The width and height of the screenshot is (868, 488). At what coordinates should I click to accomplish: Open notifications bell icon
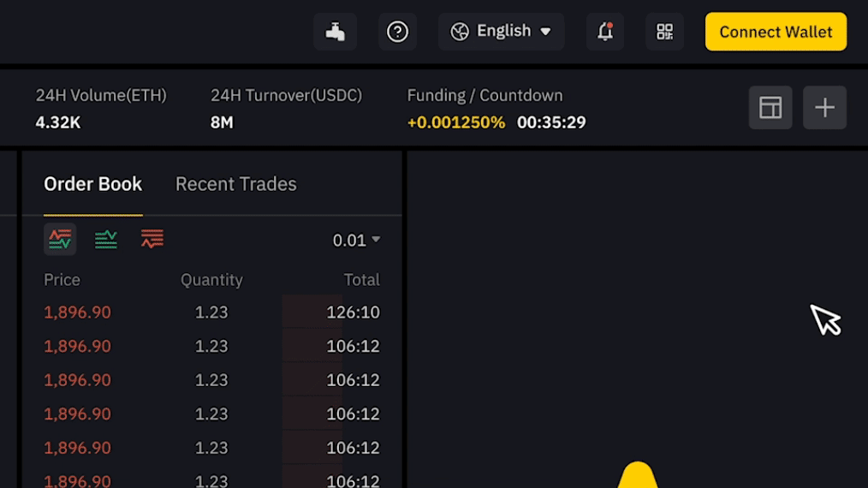(605, 32)
